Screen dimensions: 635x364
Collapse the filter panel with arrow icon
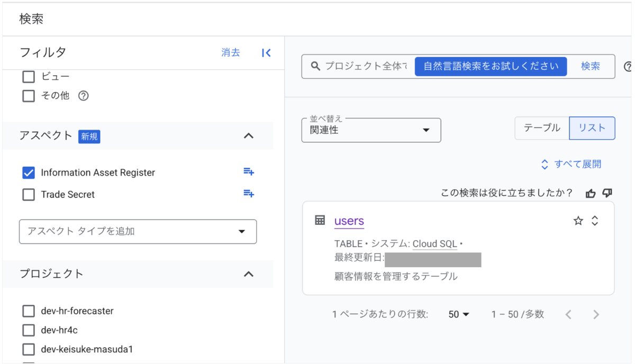coord(266,52)
